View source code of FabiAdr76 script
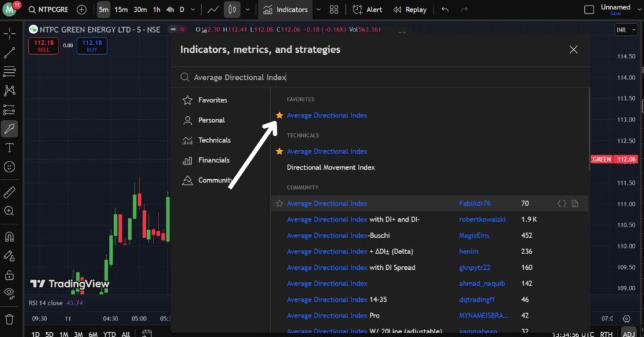This screenshot has width=644, height=337. (x=562, y=204)
